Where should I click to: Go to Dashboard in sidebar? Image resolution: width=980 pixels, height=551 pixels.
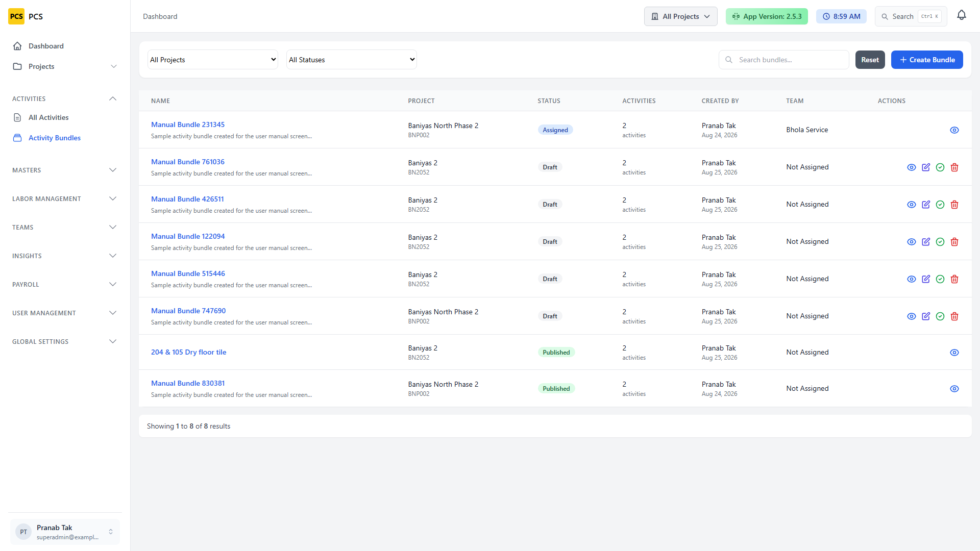click(x=65, y=46)
